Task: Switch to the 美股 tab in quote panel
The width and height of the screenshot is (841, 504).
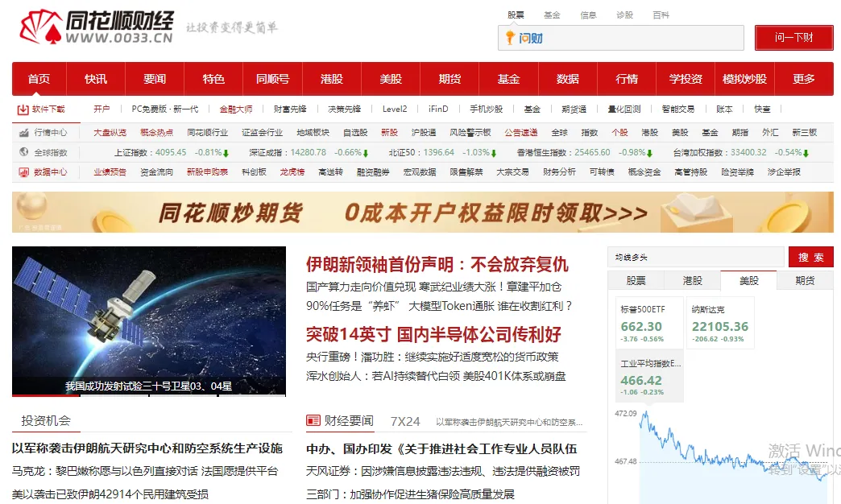Action: [748, 280]
